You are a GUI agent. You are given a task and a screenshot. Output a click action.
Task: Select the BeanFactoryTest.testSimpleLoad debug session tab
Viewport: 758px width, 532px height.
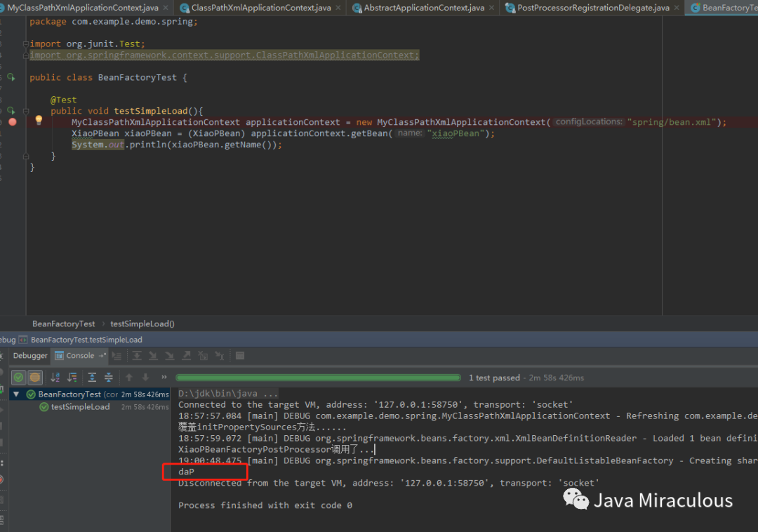[x=86, y=340]
